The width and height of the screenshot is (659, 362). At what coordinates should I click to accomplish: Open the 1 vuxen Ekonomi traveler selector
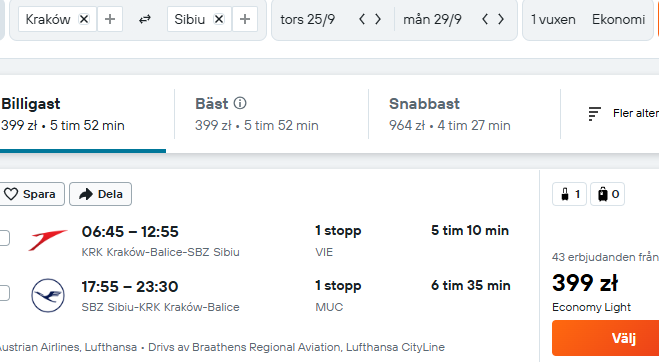coord(588,19)
